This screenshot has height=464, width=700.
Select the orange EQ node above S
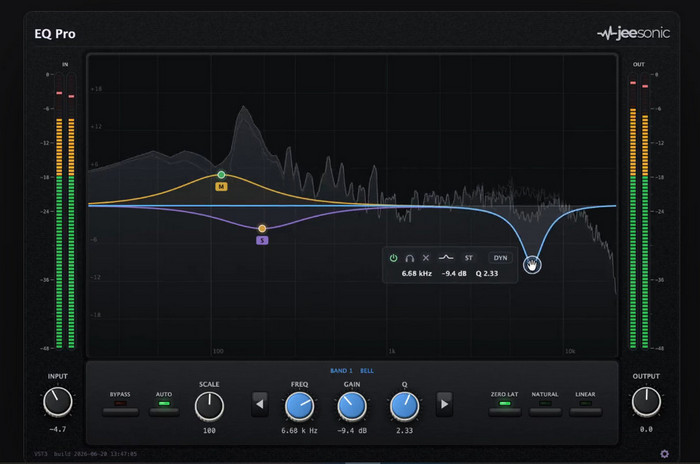(x=262, y=229)
